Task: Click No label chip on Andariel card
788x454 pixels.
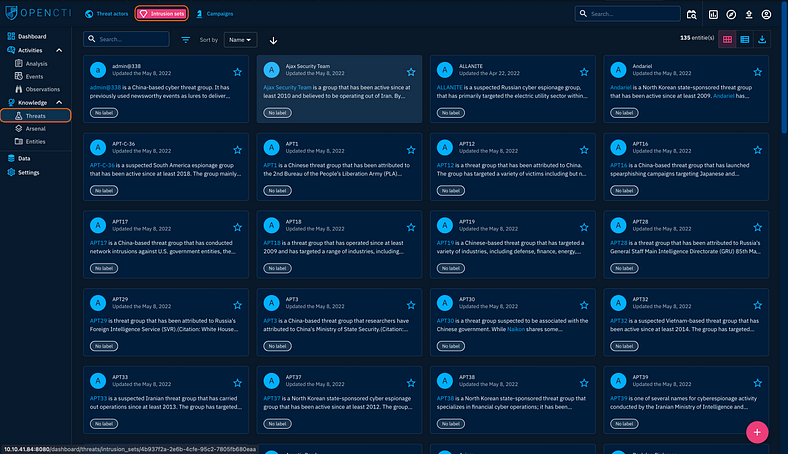Action: tap(624, 113)
